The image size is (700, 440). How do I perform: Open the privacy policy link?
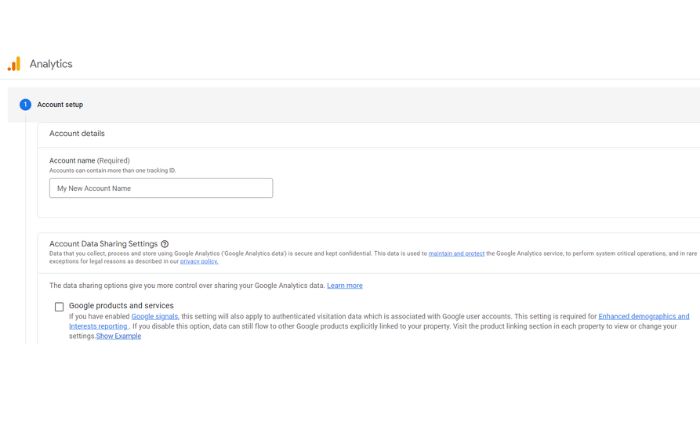tap(199, 262)
